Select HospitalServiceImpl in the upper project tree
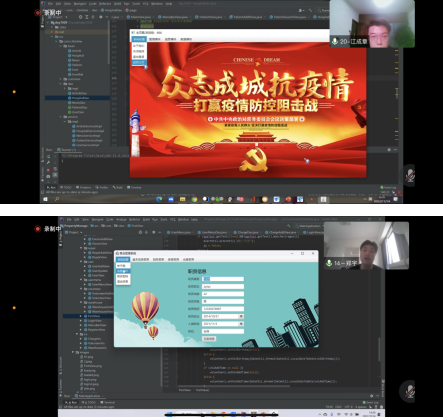This screenshot has width=444, height=417. click(x=89, y=131)
